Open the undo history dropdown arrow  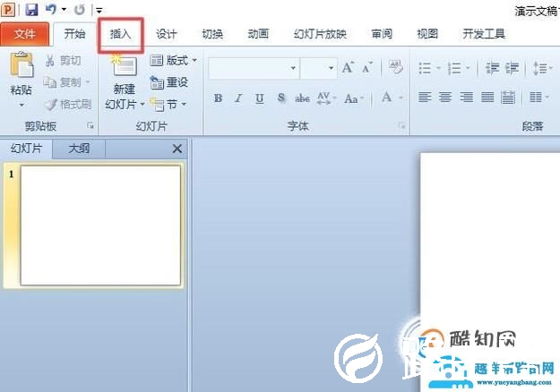pos(64,10)
